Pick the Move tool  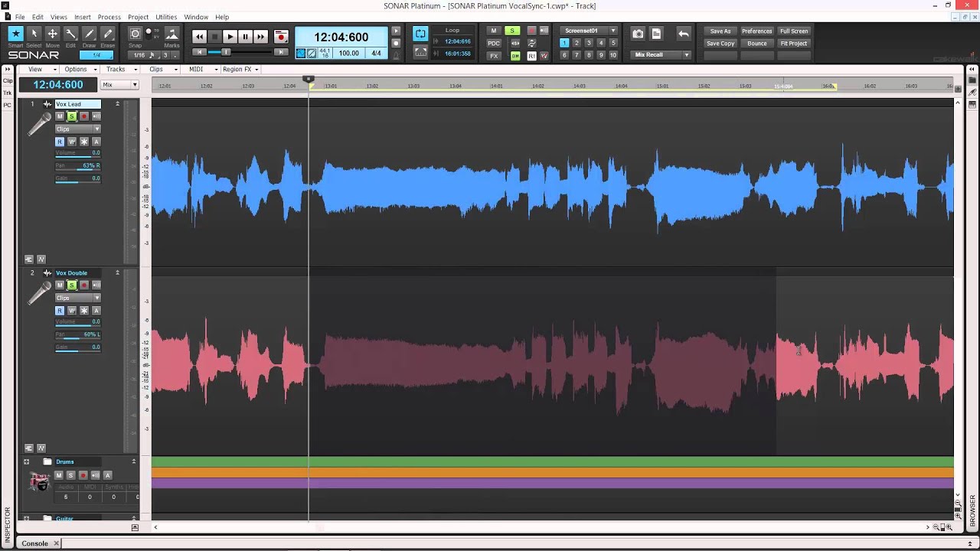52,34
